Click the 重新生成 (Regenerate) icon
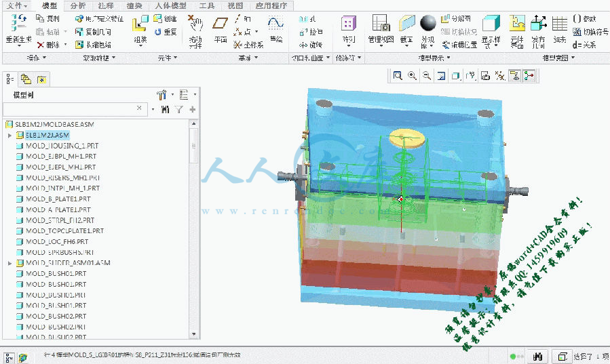 (18, 23)
